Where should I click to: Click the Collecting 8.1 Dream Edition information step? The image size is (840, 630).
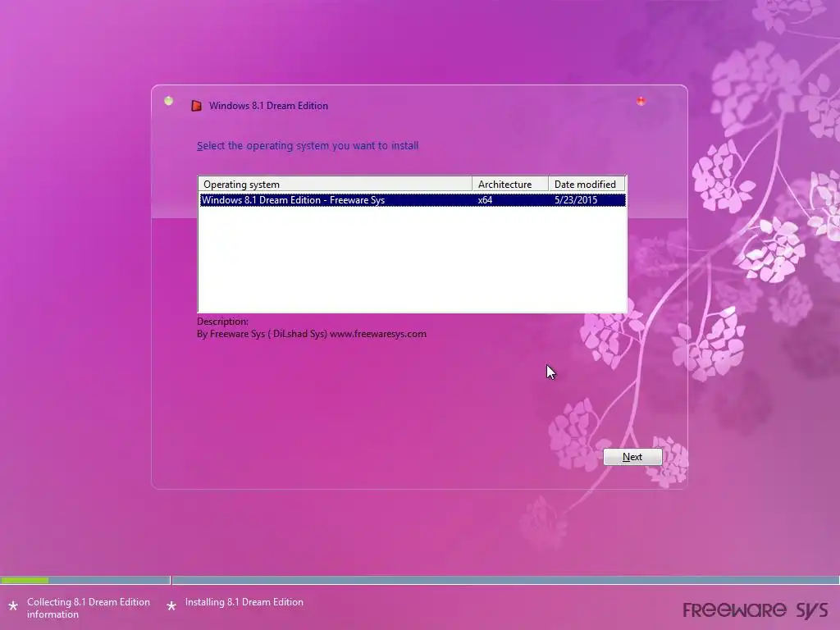click(89, 608)
